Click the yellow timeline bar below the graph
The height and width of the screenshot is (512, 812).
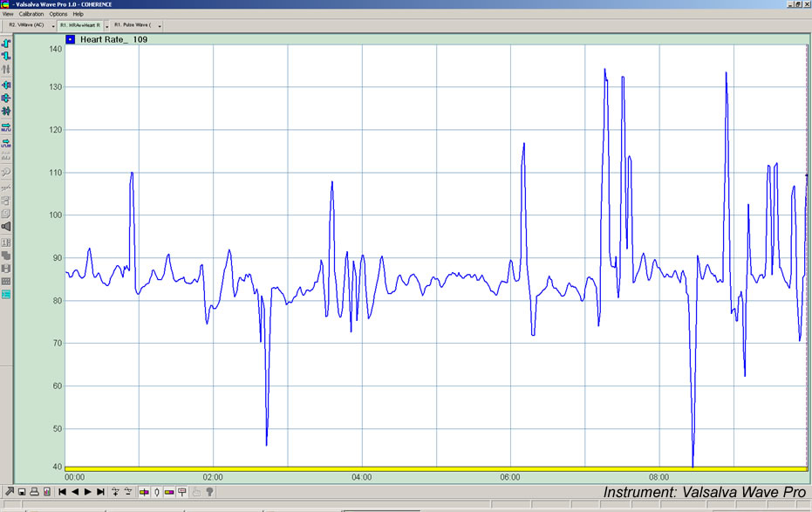pyautogui.click(x=436, y=469)
